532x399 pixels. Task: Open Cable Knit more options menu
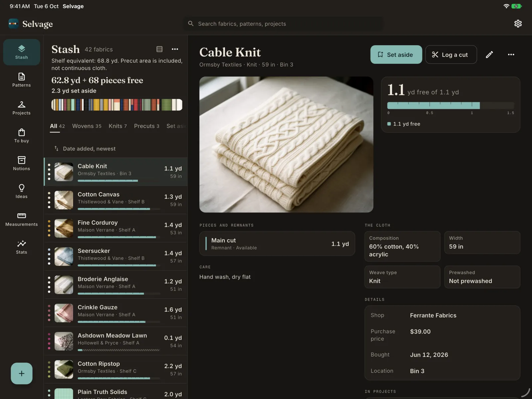coord(511,55)
